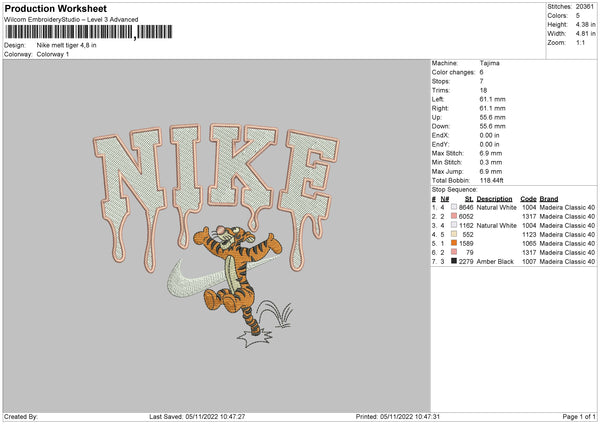The image size is (600, 424).
Task: Click the pink swatch next to stitch count 6052
Action: [x=454, y=216]
